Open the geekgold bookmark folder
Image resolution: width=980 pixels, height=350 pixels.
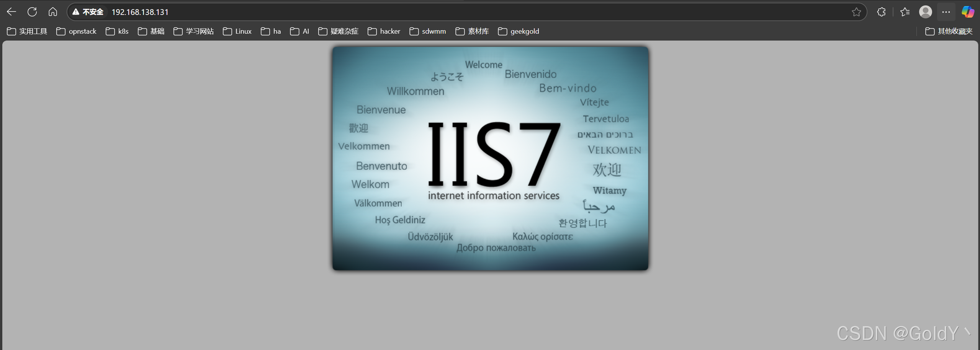pyautogui.click(x=519, y=31)
